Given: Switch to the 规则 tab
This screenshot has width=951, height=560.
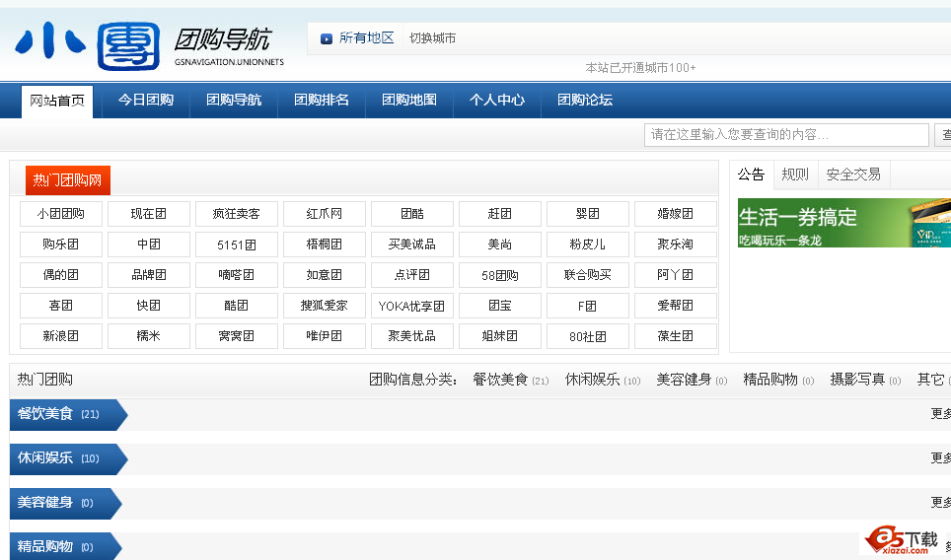Looking at the screenshot, I should click(795, 175).
